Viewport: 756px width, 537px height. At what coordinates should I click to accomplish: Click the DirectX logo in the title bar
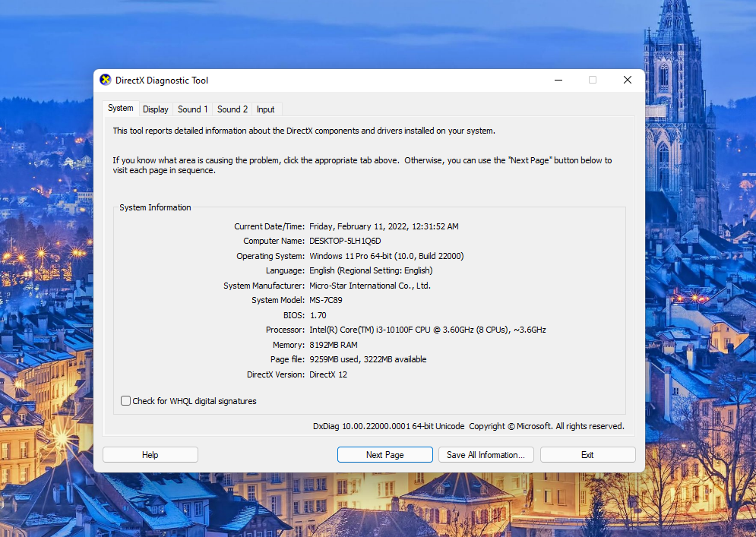105,80
